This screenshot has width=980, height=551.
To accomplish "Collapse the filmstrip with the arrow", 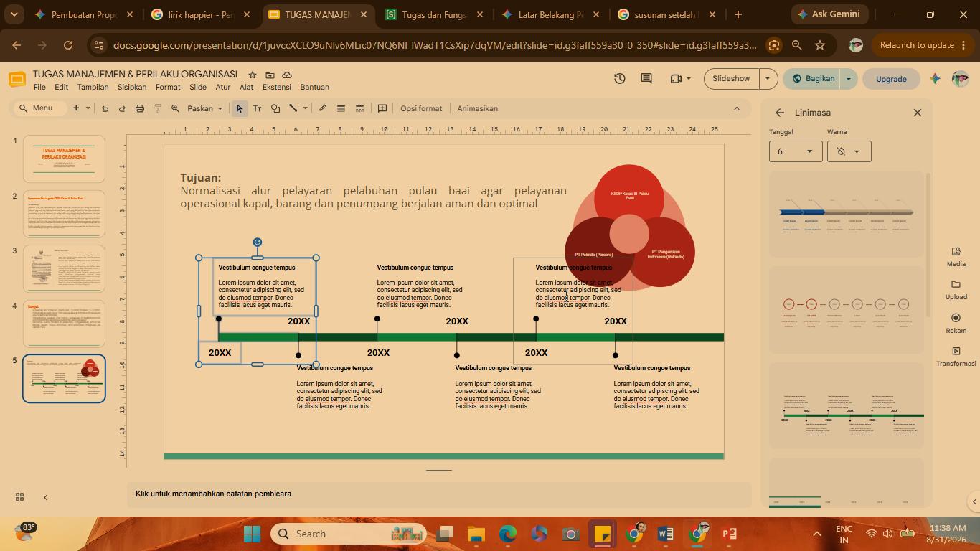I will pyautogui.click(x=45, y=496).
